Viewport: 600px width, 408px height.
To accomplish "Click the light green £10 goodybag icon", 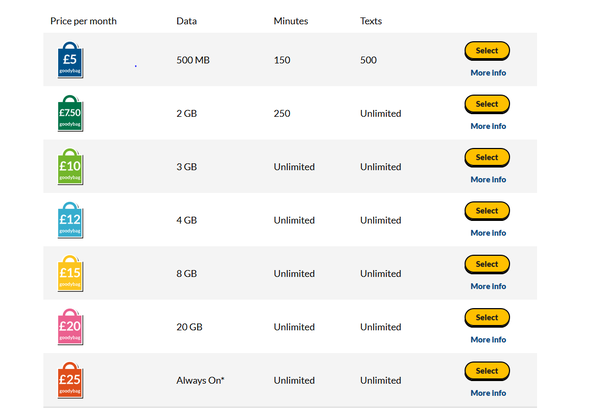I will [x=70, y=167].
